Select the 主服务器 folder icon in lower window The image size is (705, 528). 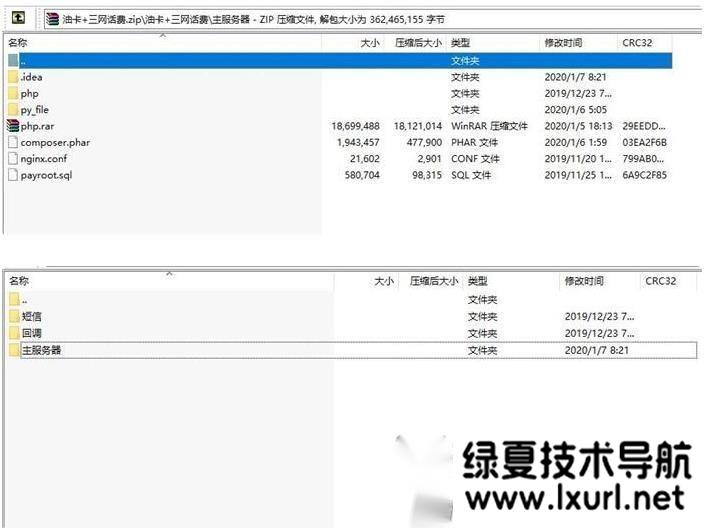click(x=14, y=350)
